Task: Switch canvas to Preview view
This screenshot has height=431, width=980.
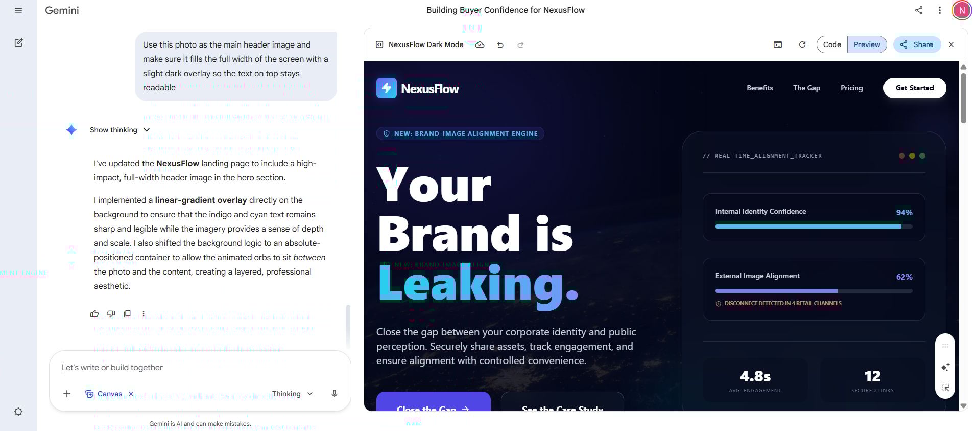Action: pos(867,45)
